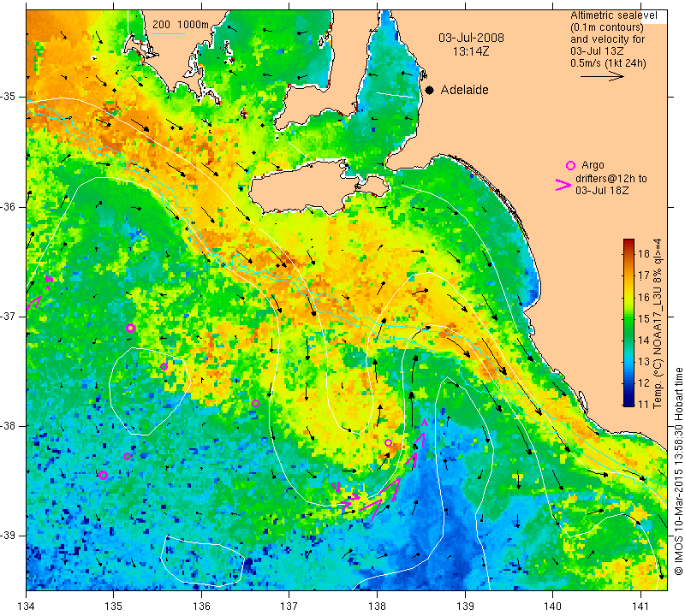Screen dimensions: 685x616
Task: Click the 'Argo' legend label
Action: (x=593, y=165)
